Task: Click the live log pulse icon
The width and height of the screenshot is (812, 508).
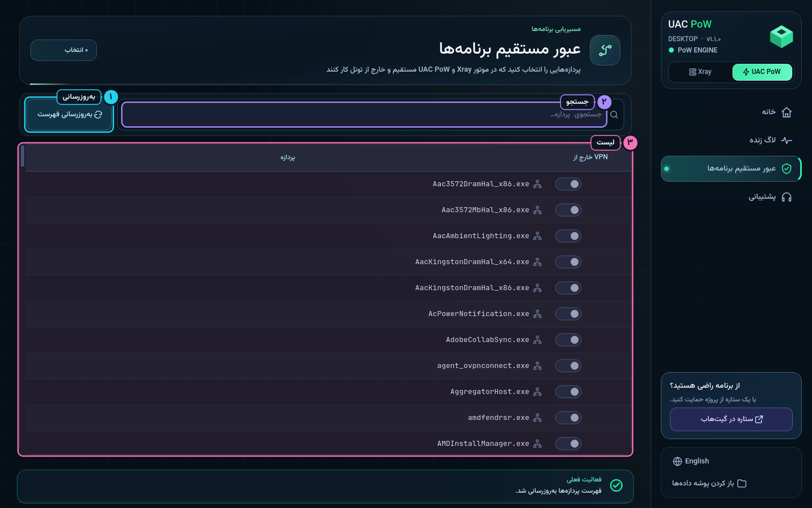Action: [787, 141]
